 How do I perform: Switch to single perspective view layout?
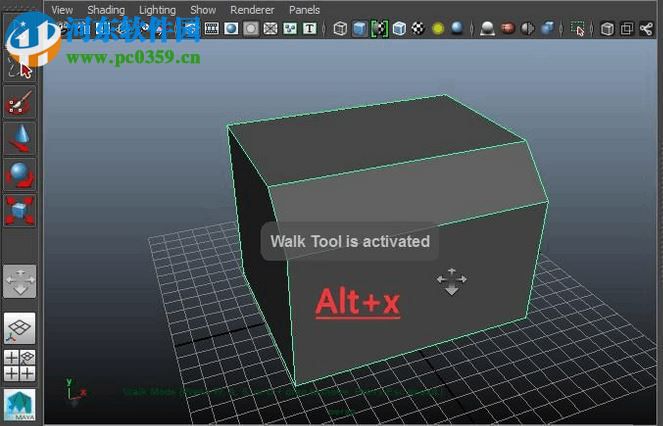pos(19,329)
